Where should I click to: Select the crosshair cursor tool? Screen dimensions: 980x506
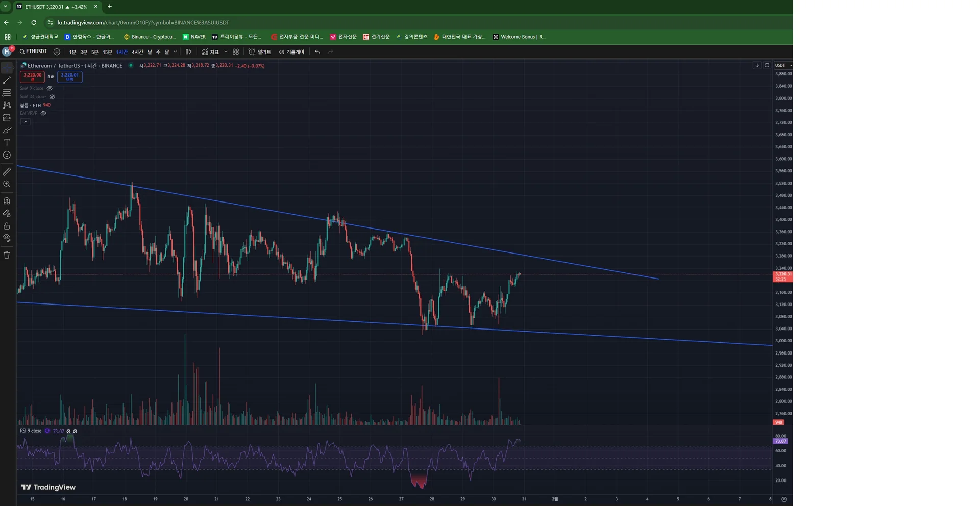tap(7, 68)
